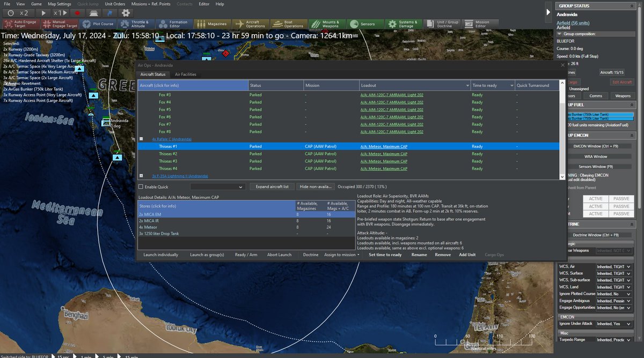
Task: Close the Air Ops - Andravida window
Action: [x=562, y=64]
